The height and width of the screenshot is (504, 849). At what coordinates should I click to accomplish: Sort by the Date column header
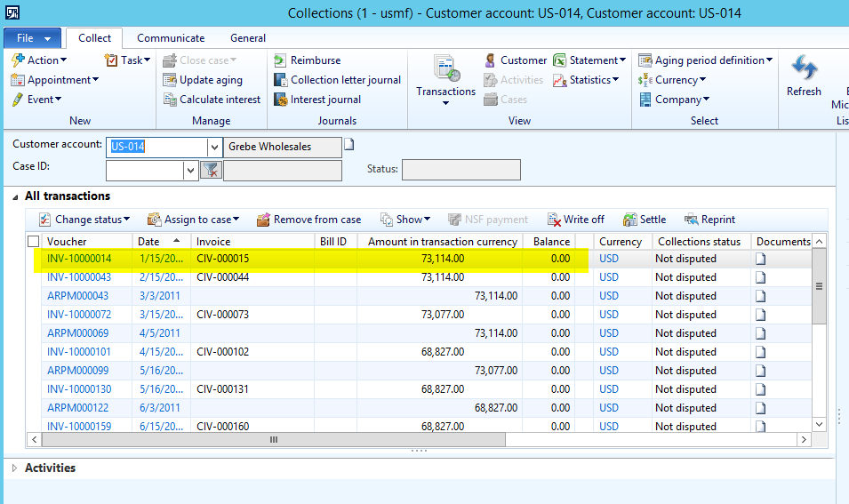[149, 242]
